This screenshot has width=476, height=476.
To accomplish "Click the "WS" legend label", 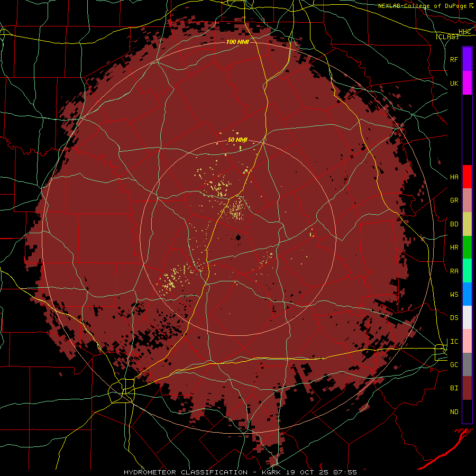I will (454, 295).
